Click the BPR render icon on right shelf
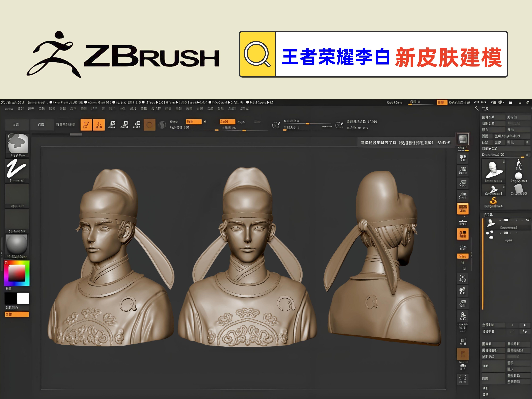Image resolution: width=532 pixels, height=399 pixels. coord(463,139)
